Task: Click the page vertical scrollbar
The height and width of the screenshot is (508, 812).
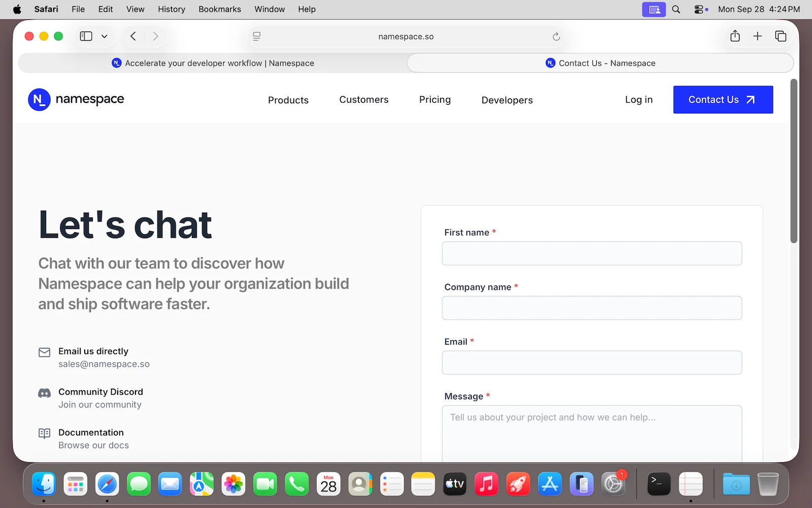Action: click(794, 161)
